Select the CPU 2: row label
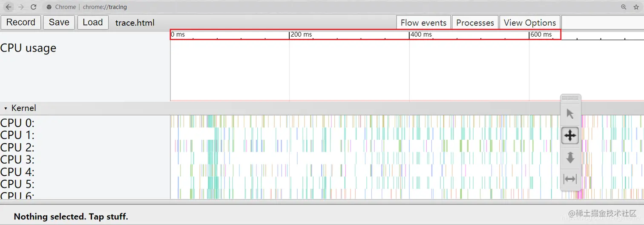644x225 pixels. click(17, 147)
